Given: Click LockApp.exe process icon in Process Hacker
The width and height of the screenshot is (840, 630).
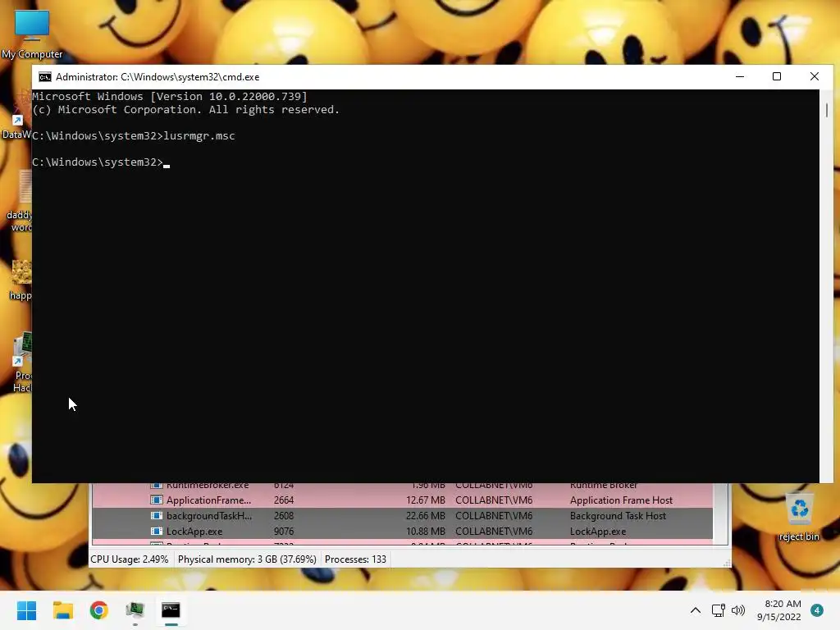Looking at the screenshot, I should pyautogui.click(x=157, y=532).
